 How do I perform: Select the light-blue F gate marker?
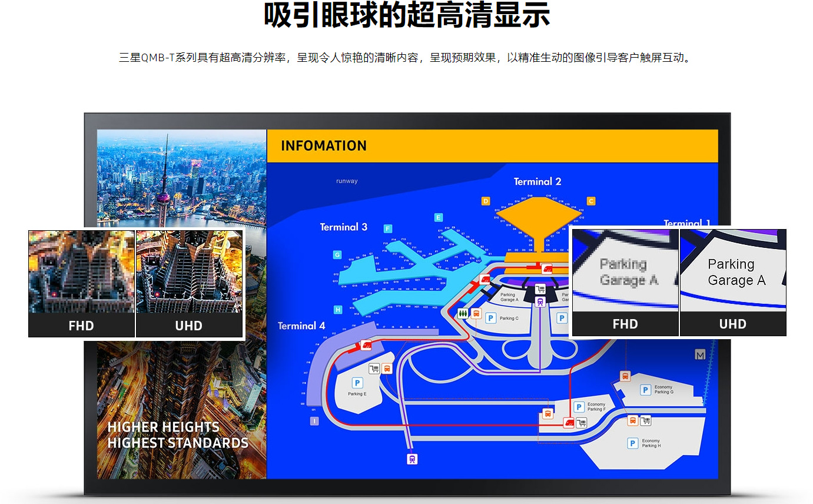pyautogui.click(x=387, y=228)
